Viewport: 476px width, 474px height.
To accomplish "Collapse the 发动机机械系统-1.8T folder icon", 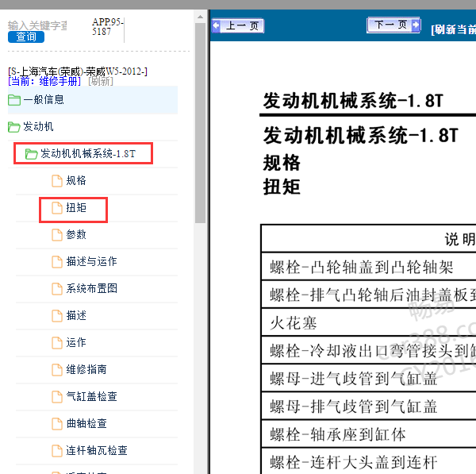I will [x=31, y=154].
